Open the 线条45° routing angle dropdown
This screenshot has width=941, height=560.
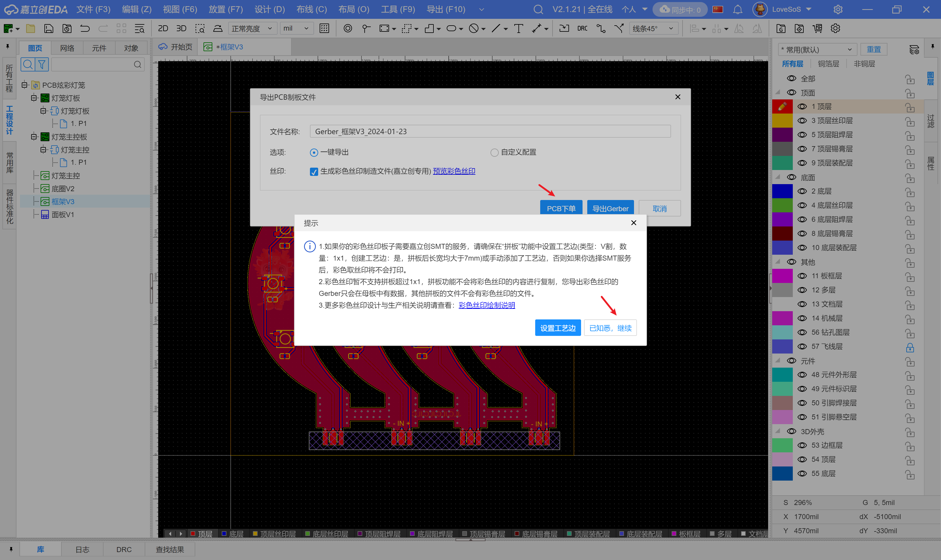tap(653, 28)
